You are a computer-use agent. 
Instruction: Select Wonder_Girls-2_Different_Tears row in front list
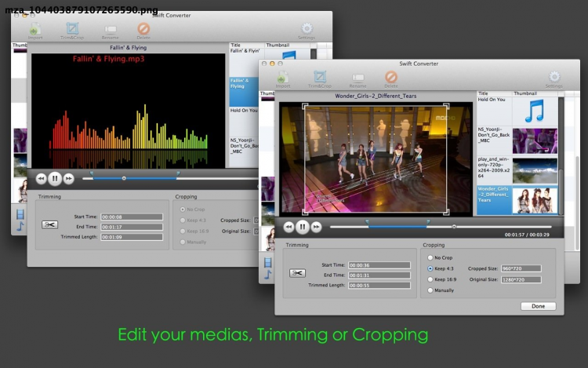pyautogui.click(x=517, y=200)
